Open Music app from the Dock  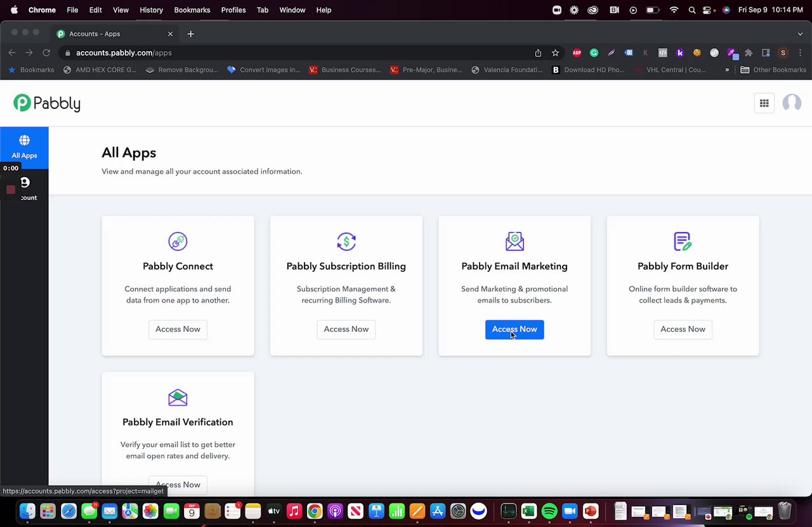click(x=294, y=511)
